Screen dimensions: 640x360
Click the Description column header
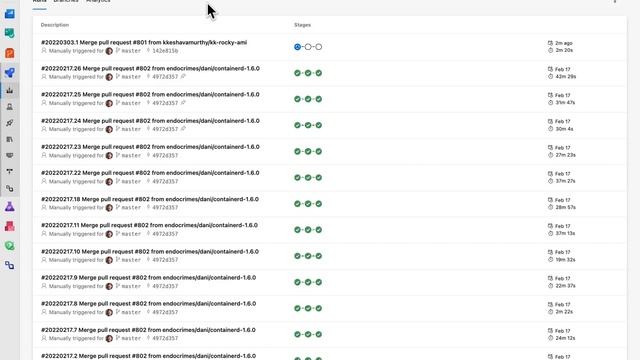55,25
